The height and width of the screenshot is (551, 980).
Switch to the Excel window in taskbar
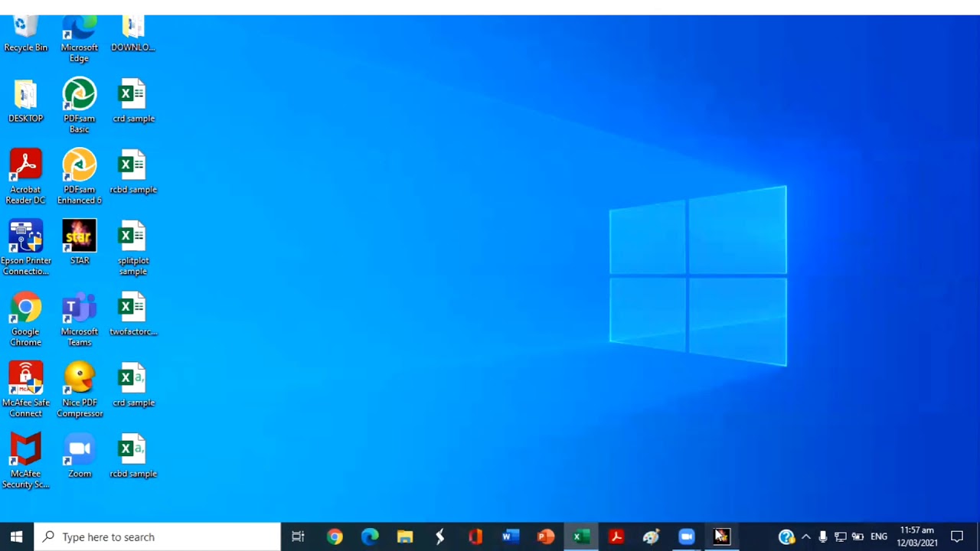coord(581,536)
